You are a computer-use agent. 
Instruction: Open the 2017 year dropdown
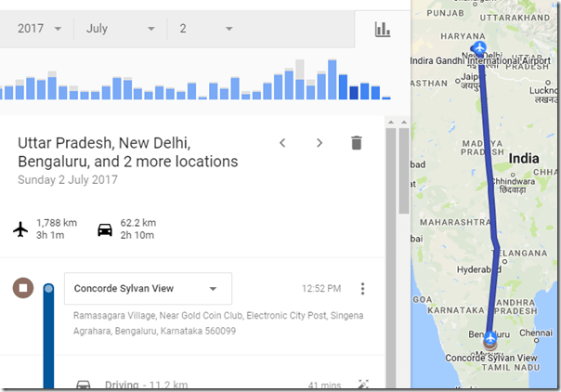[39, 29]
